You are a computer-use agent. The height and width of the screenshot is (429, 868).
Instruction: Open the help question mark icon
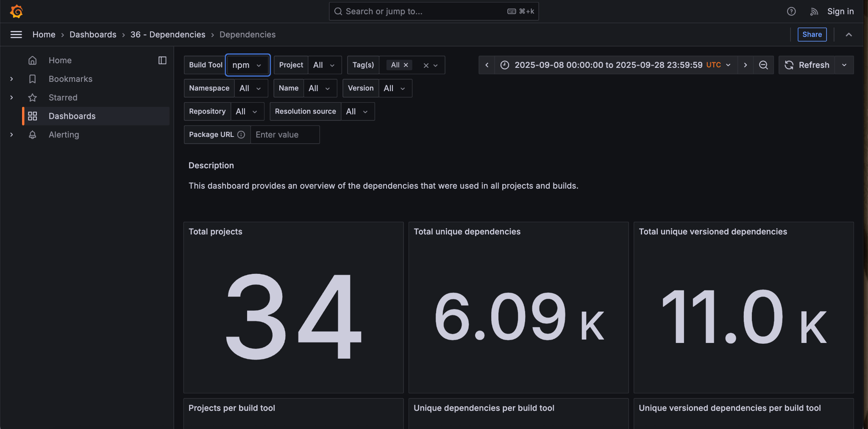[x=791, y=11]
